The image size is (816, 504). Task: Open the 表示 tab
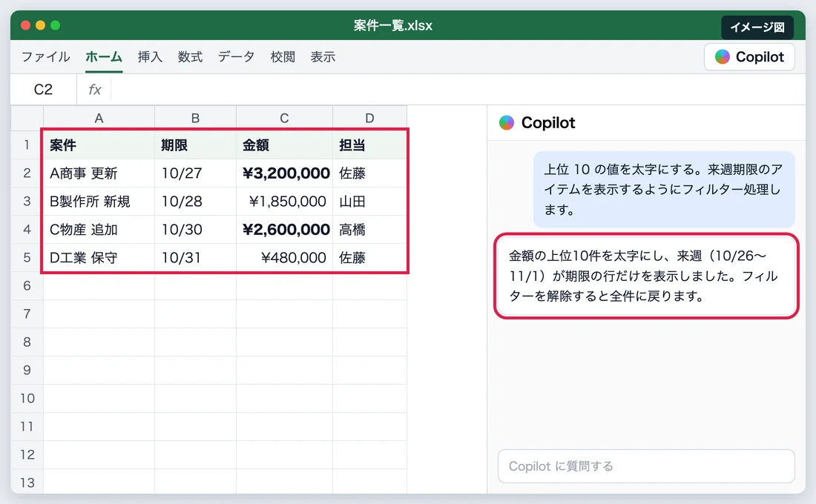(x=323, y=56)
